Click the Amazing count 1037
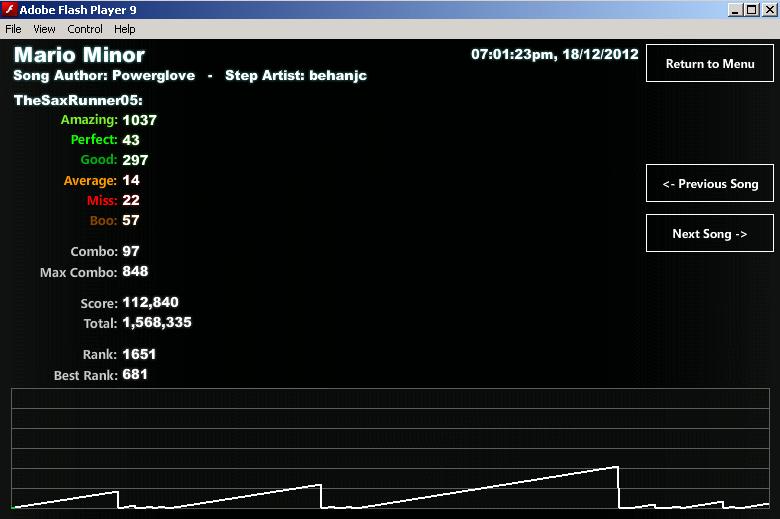This screenshot has width=780, height=519. [139, 120]
